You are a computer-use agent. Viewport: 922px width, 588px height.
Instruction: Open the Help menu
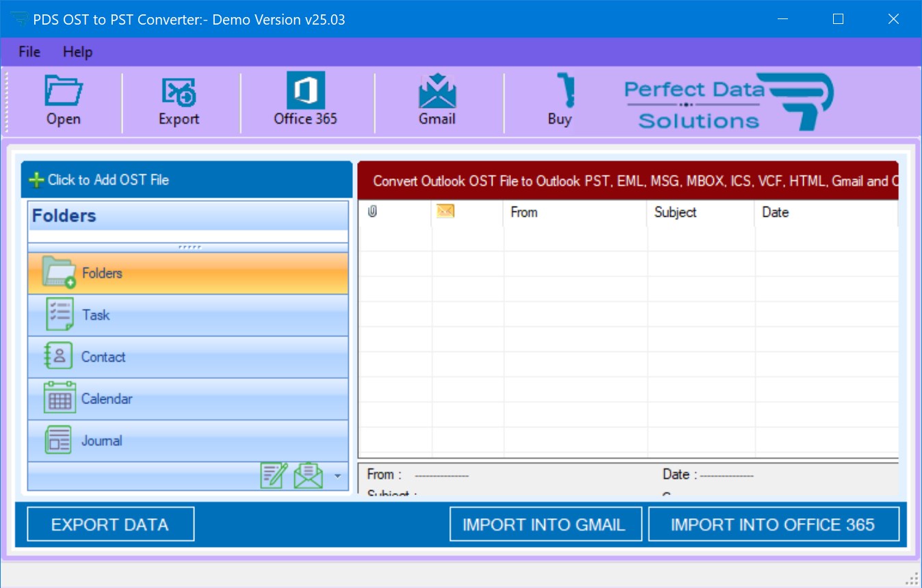[77, 52]
